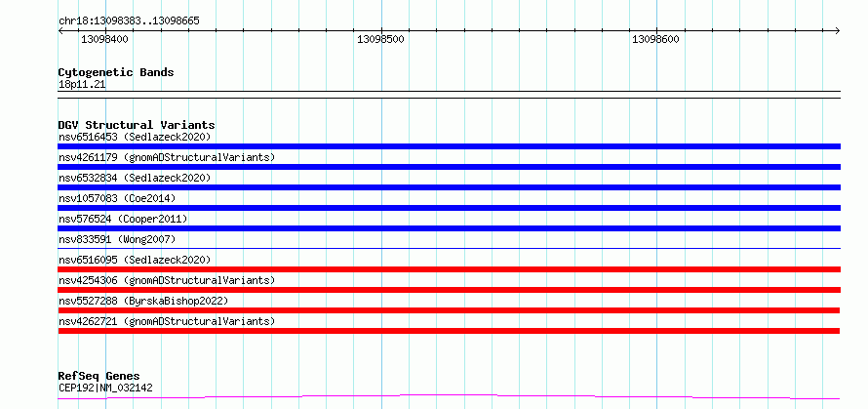The width and height of the screenshot is (868, 409).
Task: Click the magenta CEP192 gene line
Action: tap(449, 396)
